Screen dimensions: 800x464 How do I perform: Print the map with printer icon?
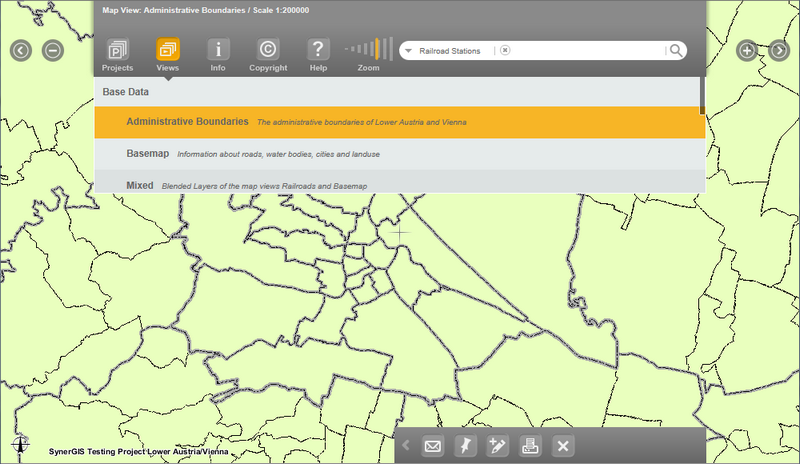point(530,446)
